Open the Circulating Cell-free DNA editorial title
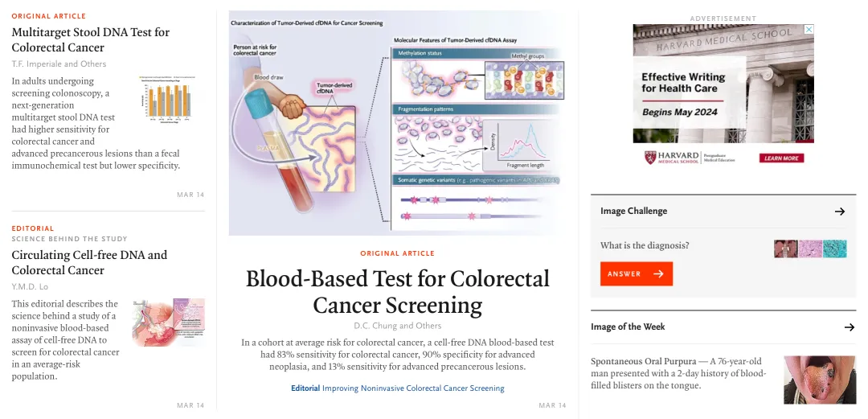Screen dimensions: 868x419 click(x=89, y=262)
